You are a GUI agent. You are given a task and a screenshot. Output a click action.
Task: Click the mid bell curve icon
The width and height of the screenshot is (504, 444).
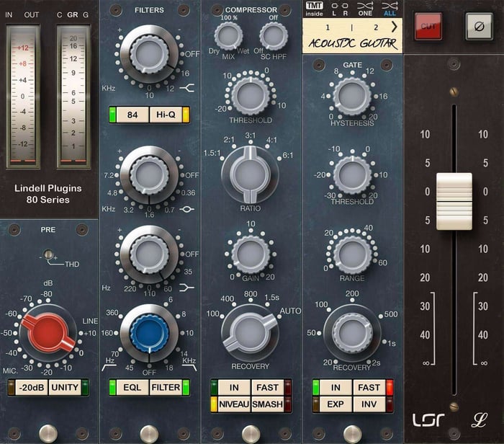click(187, 210)
